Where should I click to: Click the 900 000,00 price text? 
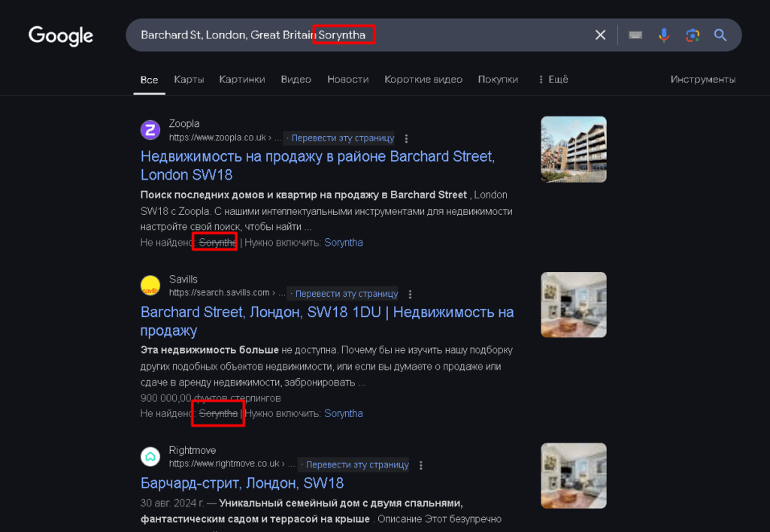pyautogui.click(x=211, y=398)
